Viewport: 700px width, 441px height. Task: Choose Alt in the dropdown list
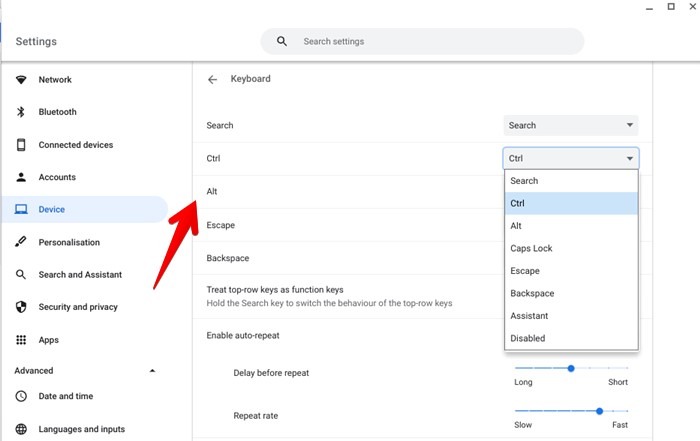point(571,226)
